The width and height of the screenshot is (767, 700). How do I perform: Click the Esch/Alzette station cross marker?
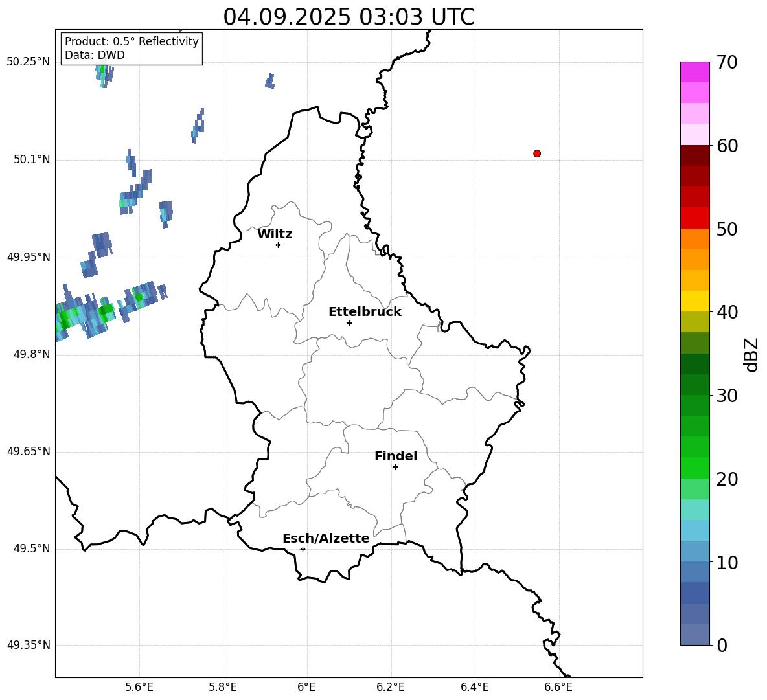click(x=303, y=549)
